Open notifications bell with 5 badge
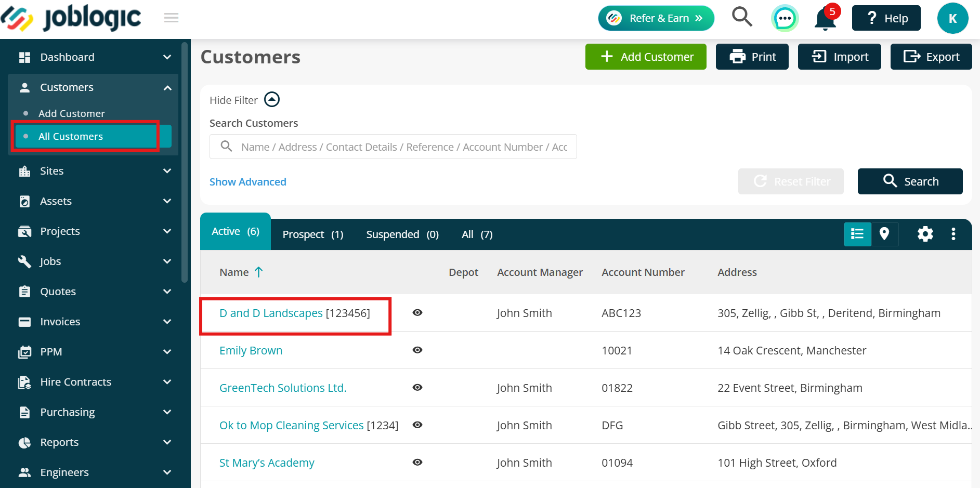980x488 pixels. [826, 18]
